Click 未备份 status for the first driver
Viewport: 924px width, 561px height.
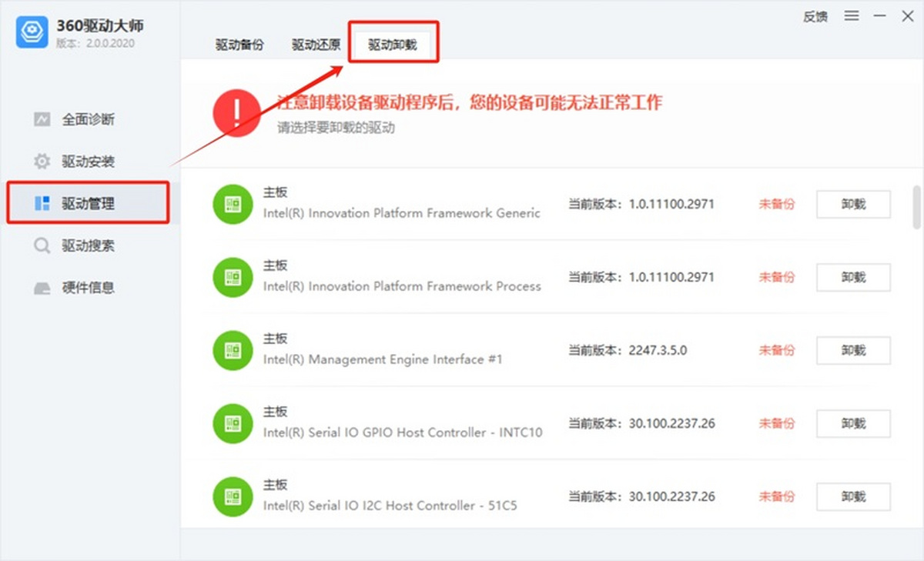[776, 204]
